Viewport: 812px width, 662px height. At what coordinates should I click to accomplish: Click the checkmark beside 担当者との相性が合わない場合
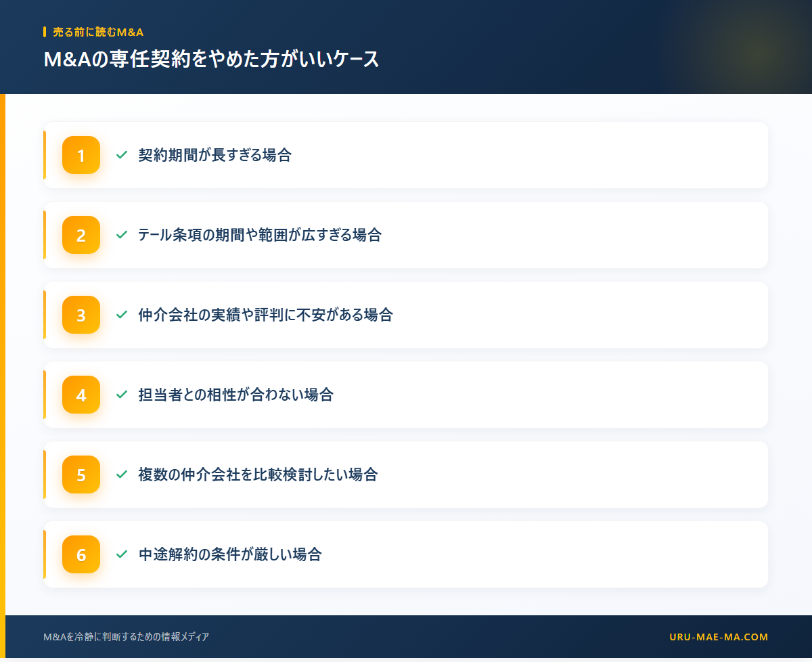tap(122, 395)
